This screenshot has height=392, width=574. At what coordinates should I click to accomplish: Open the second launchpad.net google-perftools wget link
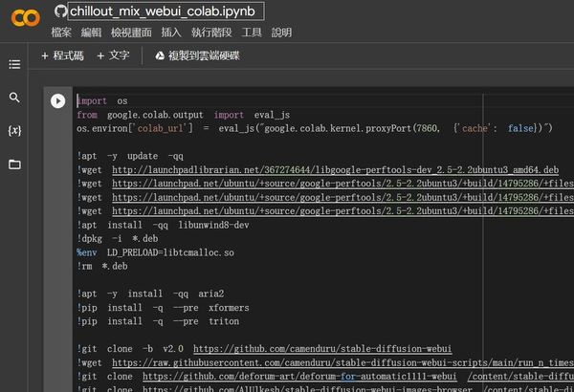(x=343, y=197)
